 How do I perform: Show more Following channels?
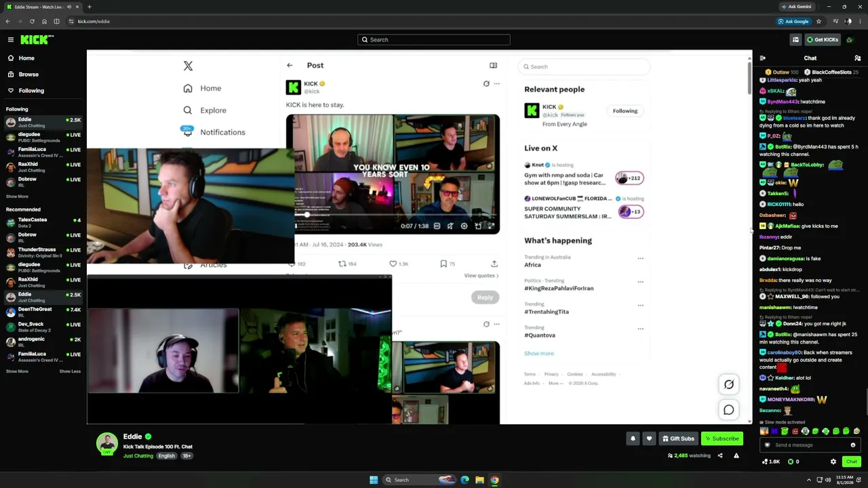17,197
